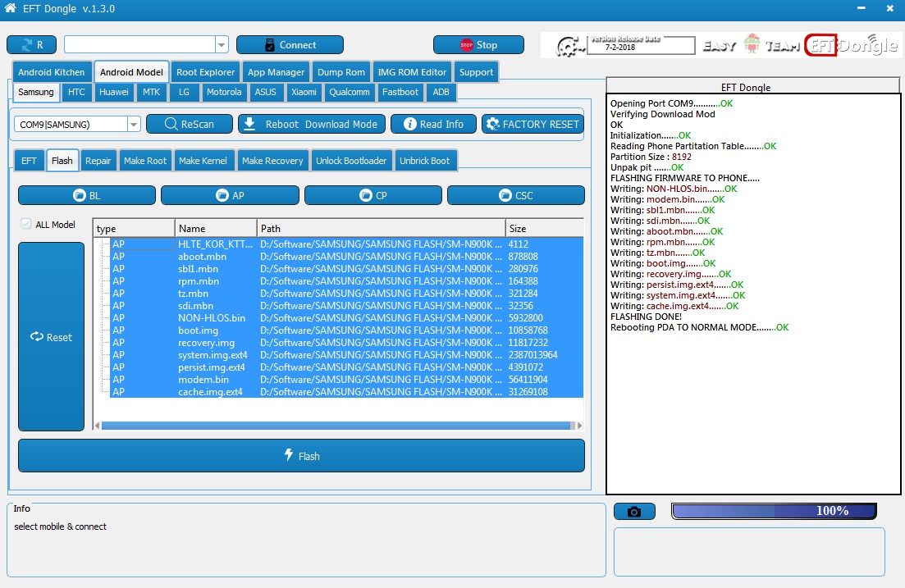Load AP firmware file
Screen dimensions: 905x588
pyautogui.click(x=230, y=196)
